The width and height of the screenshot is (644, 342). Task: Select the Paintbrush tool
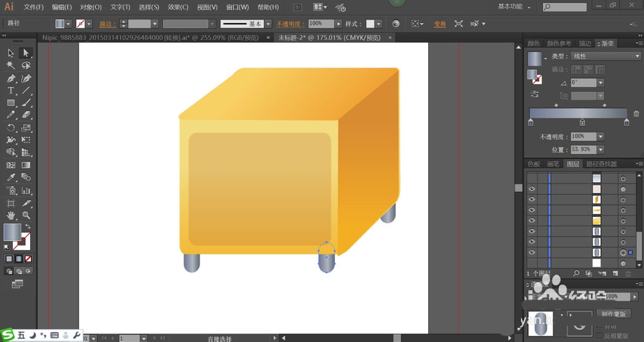[26, 102]
